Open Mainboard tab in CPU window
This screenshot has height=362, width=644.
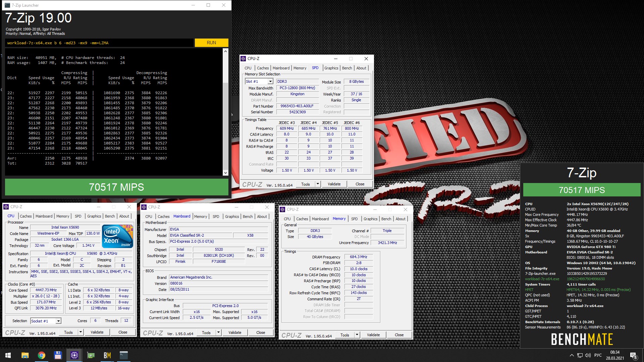pos(44,216)
